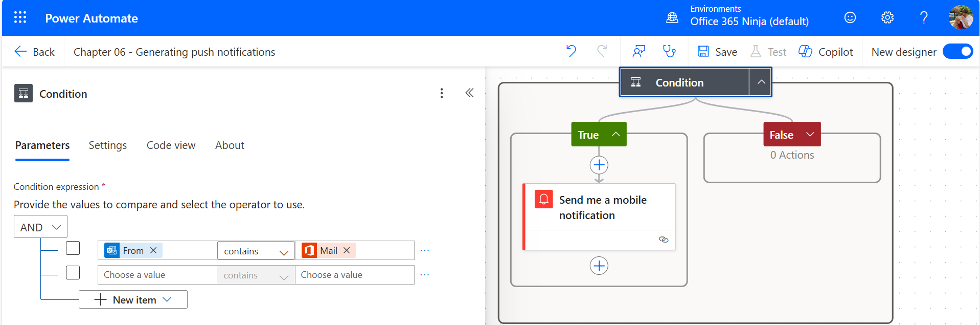Open the contains operator dropdown in first row

[256, 251]
